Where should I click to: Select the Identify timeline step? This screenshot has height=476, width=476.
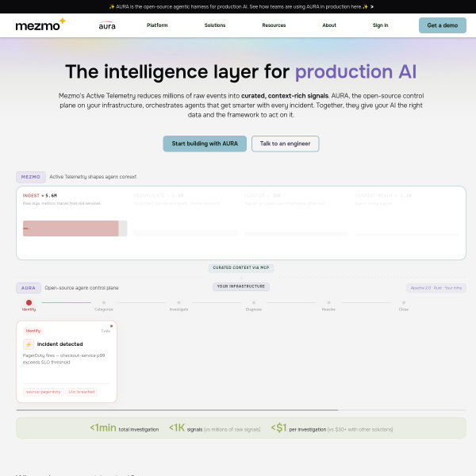(x=29, y=305)
